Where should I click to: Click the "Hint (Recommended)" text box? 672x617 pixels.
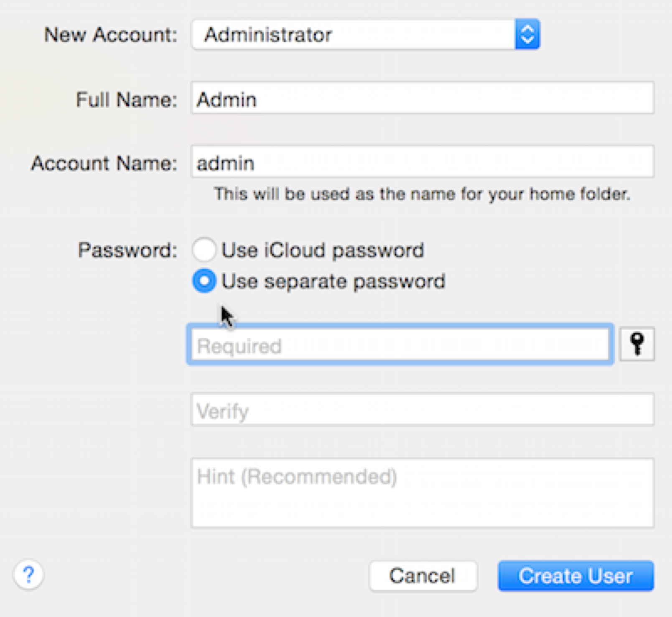coord(422,493)
